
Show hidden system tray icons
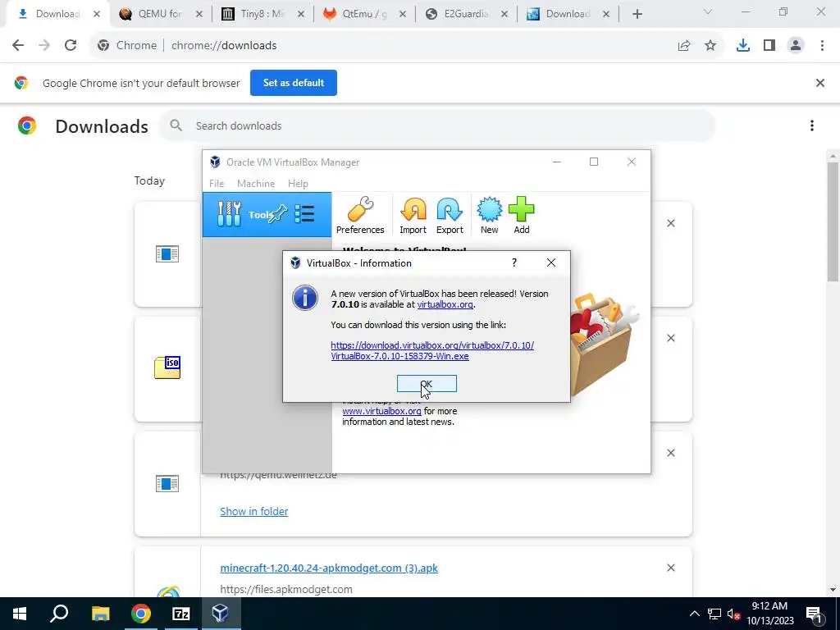click(694, 614)
